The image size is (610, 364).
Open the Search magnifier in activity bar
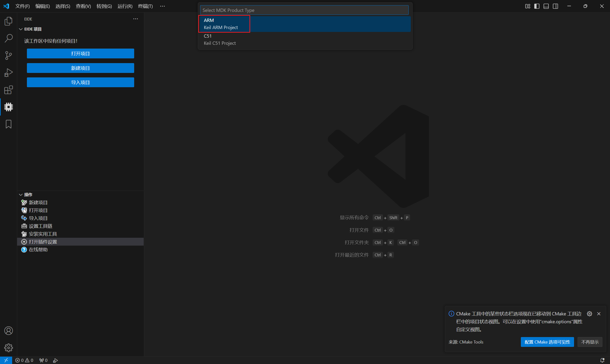9,38
